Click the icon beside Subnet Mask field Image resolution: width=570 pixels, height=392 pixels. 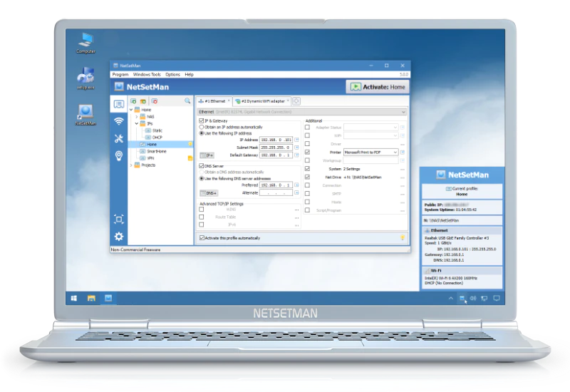[296, 148]
